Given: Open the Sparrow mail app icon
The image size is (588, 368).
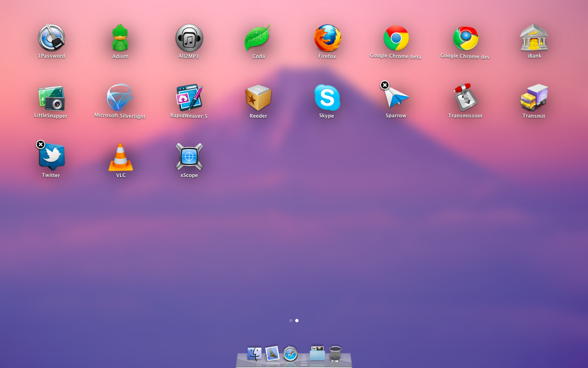Looking at the screenshot, I should (396, 97).
